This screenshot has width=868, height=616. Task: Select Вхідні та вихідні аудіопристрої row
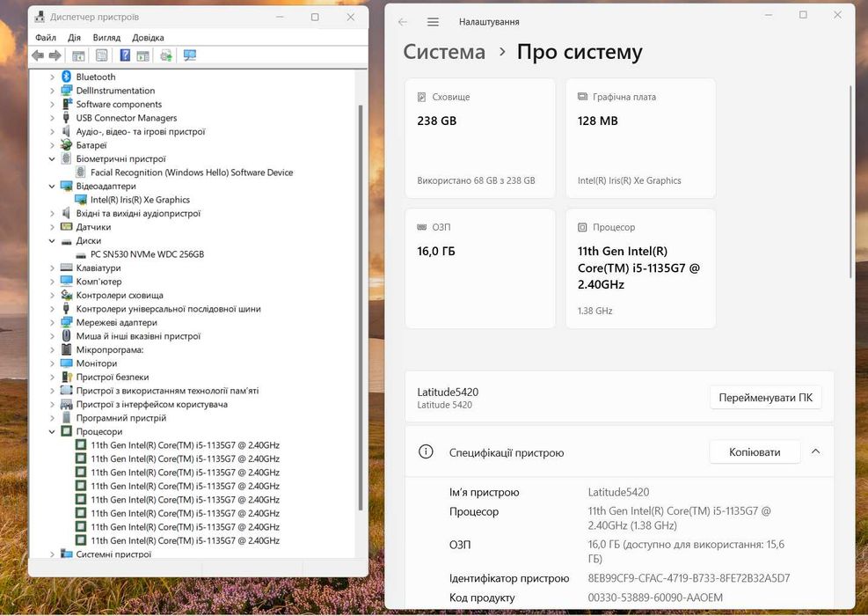pos(138,213)
